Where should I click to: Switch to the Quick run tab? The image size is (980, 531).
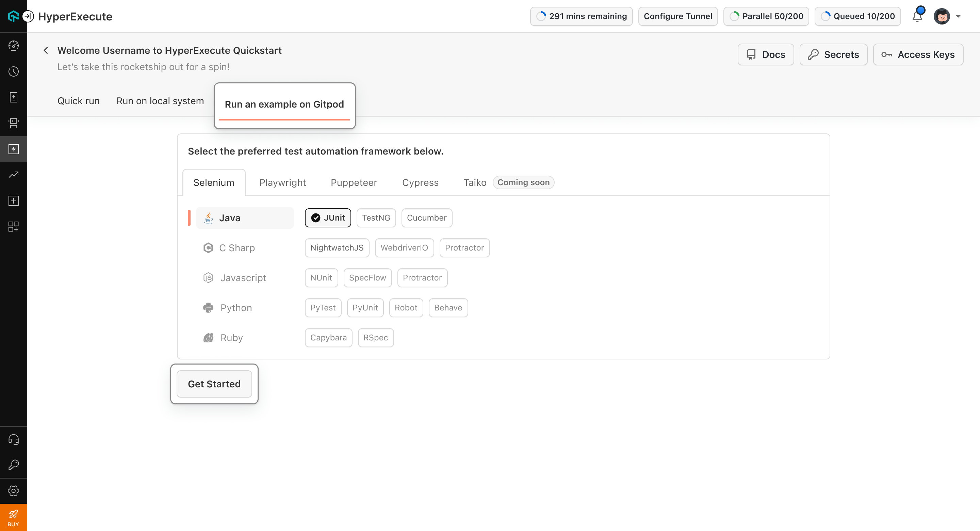coord(78,101)
